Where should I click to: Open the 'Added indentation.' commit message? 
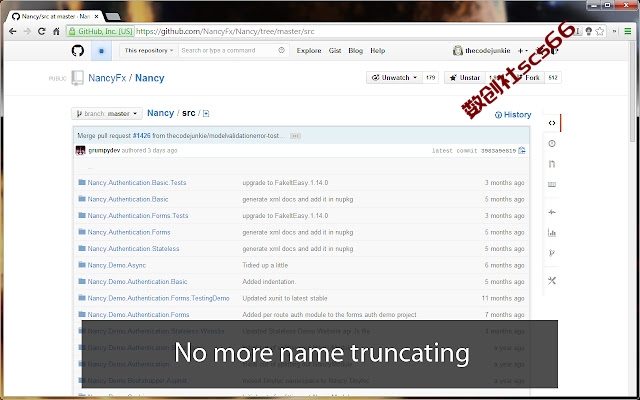pos(269,282)
